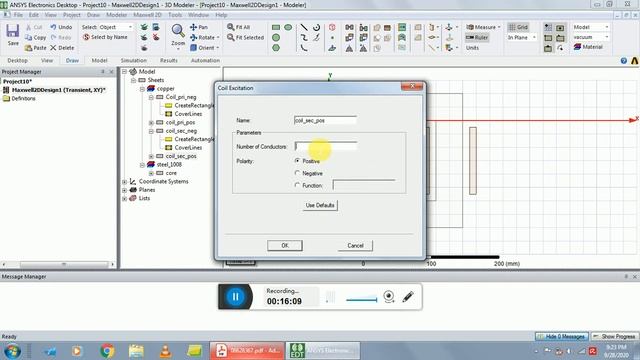Click Fit Selected view button
The height and width of the screenshot is (360, 640).
pyautogui.click(x=245, y=37)
